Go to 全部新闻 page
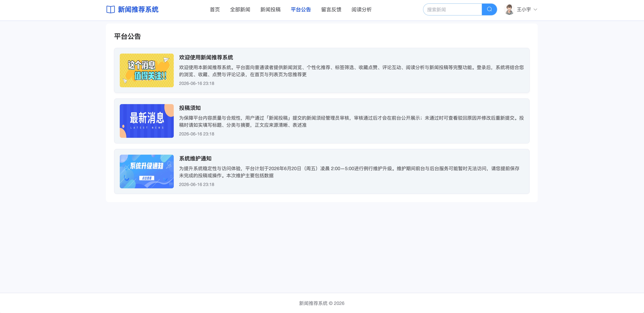 click(x=240, y=9)
